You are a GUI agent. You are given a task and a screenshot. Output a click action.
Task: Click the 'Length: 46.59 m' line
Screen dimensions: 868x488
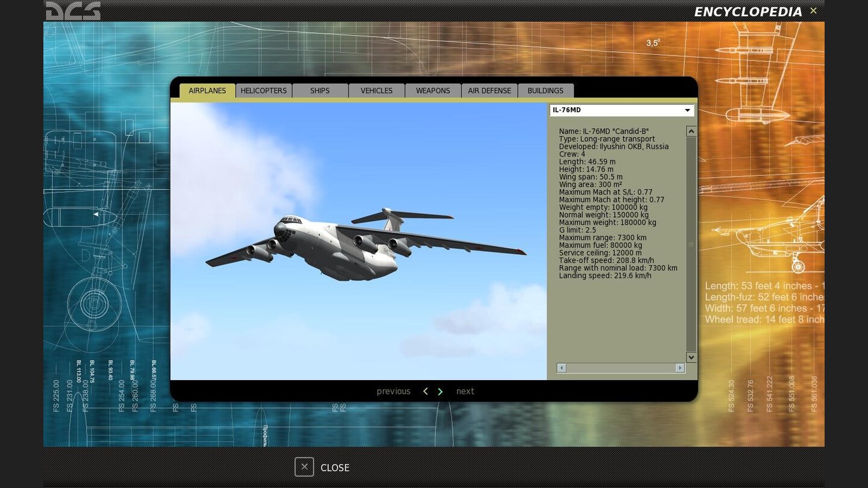(x=587, y=161)
